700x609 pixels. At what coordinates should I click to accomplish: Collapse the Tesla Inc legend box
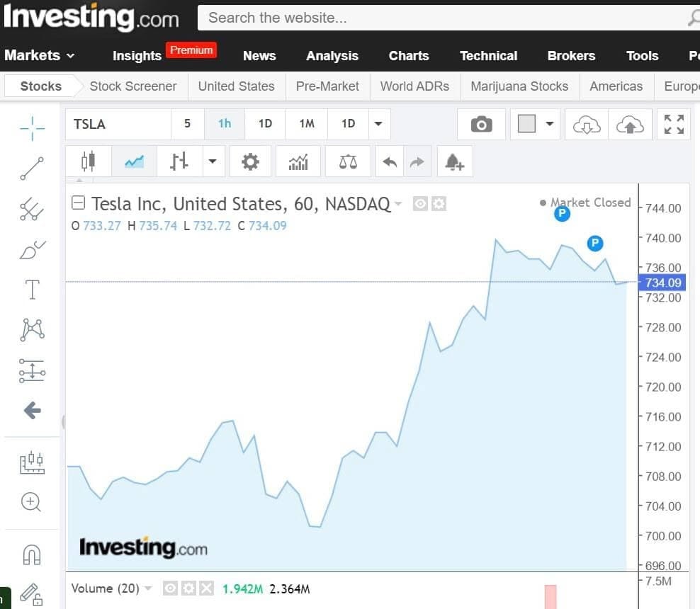click(x=78, y=203)
